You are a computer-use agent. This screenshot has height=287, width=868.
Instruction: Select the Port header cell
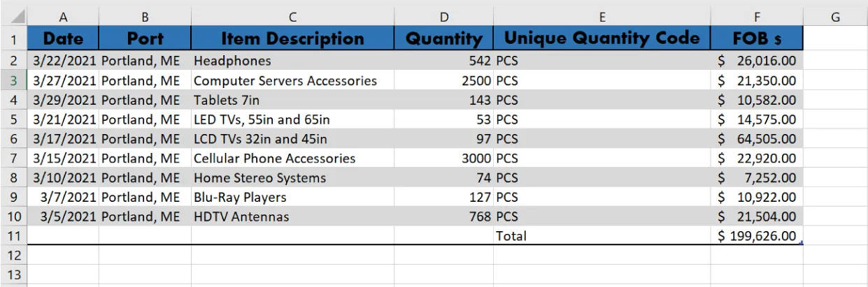[x=145, y=38]
